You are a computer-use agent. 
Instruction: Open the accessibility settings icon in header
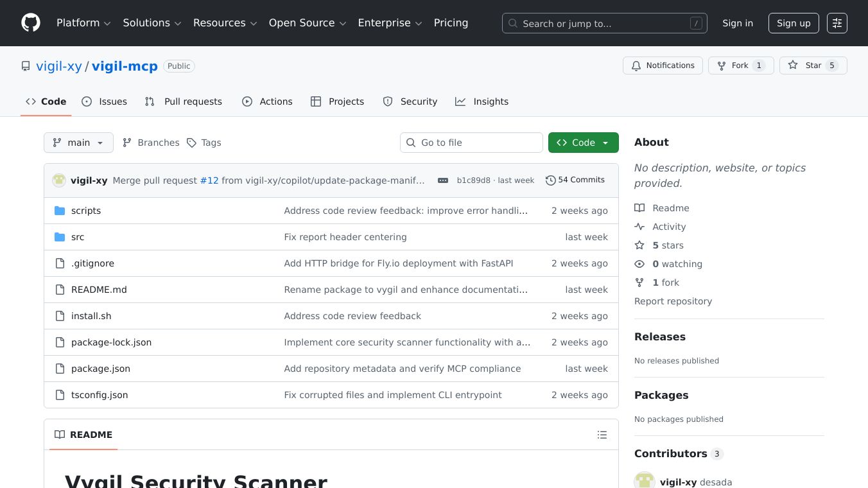coord(837,23)
